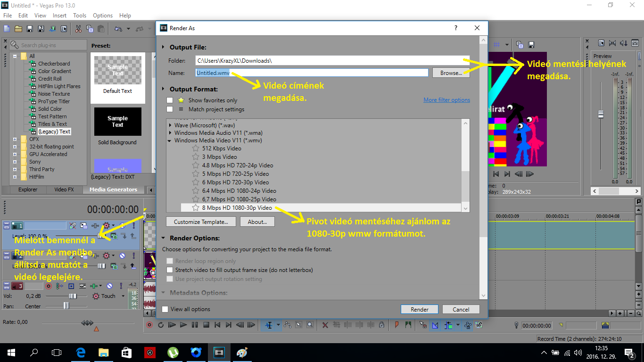Screen dimensions: 644x362
Task: Open the Touch automation mode dropdown
Action: [123, 296]
